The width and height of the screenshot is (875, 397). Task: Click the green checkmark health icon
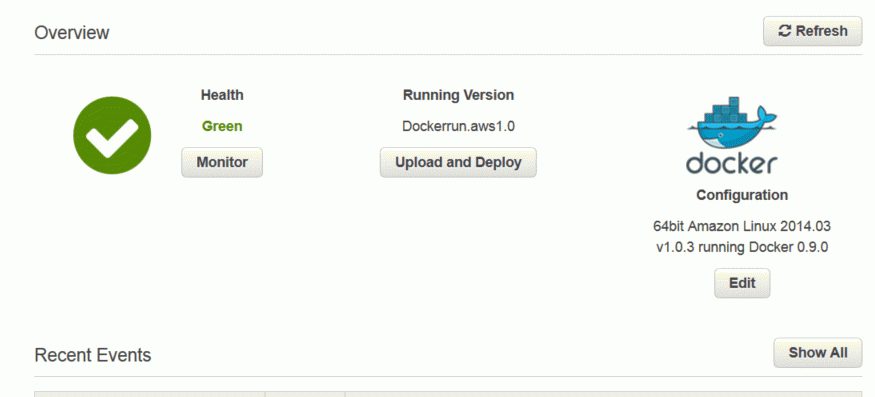click(112, 135)
